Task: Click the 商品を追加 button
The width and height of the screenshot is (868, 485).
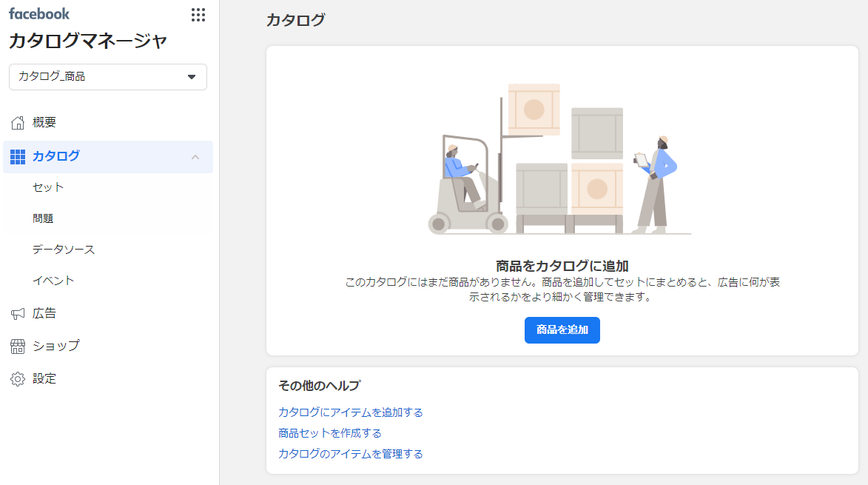Action: coord(562,330)
